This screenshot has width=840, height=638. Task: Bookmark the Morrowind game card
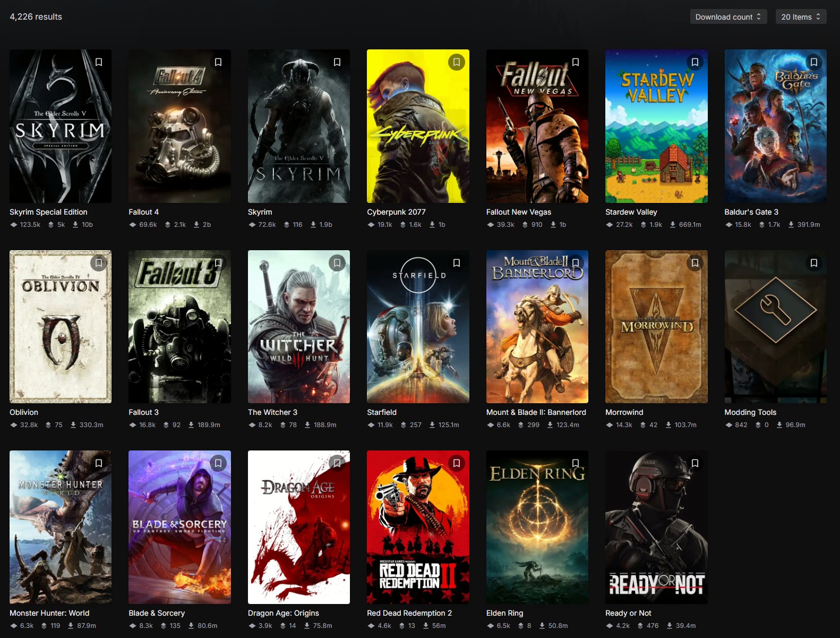pyautogui.click(x=695, y=263)
